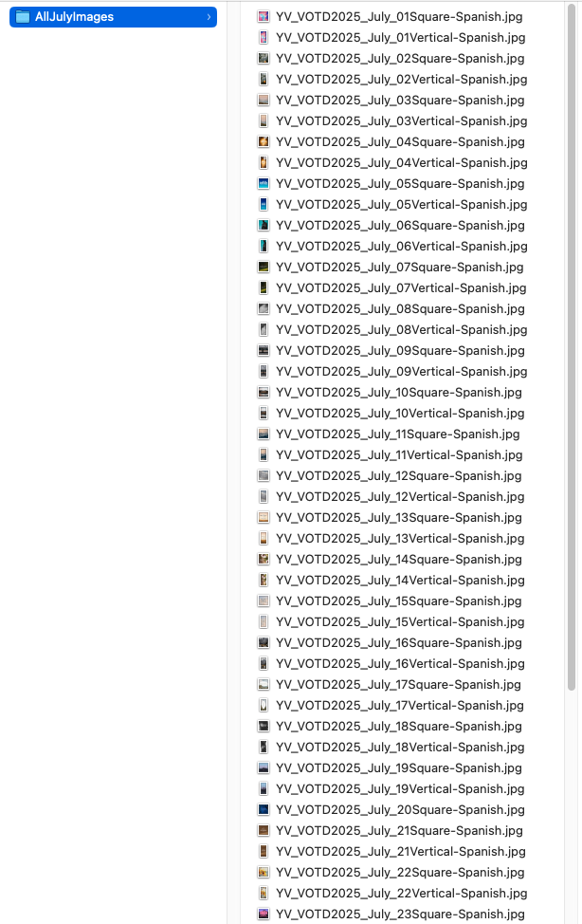Select the AllJulyImages folder
Image resolution: width=582 pixels, height=924 pixels.
click(113, 17)
